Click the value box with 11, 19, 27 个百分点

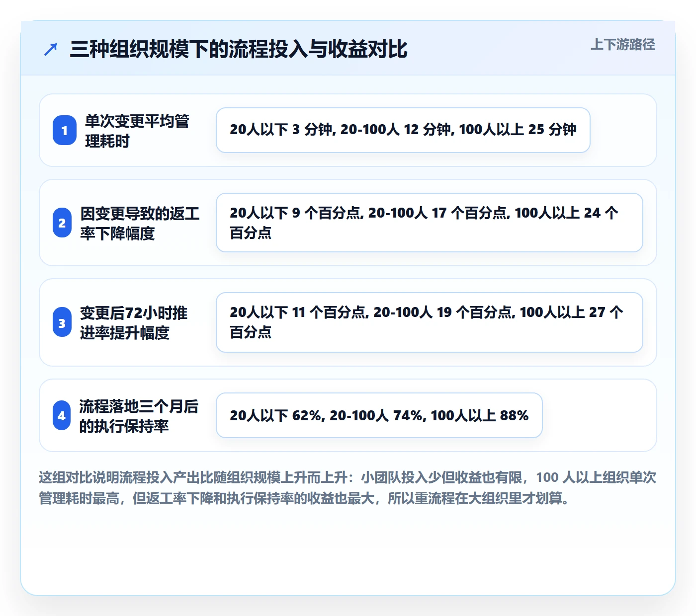[430, 322]
